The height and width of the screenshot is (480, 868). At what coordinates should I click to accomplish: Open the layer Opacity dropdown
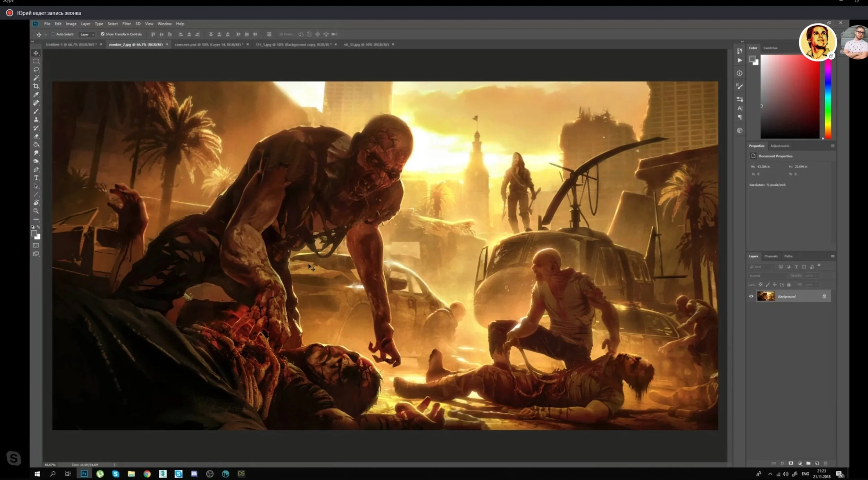click(x=817, y=276)
